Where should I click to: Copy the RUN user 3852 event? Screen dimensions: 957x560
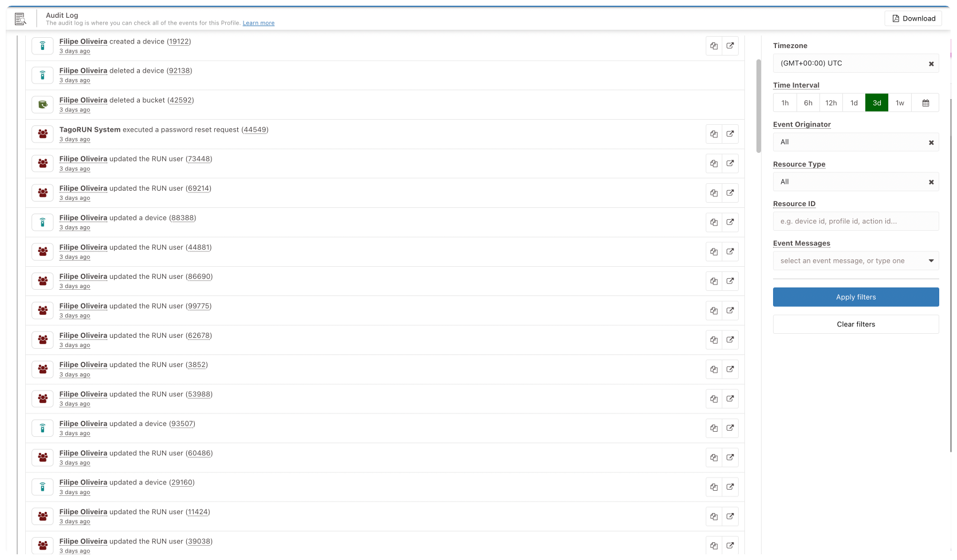point(714,369)
